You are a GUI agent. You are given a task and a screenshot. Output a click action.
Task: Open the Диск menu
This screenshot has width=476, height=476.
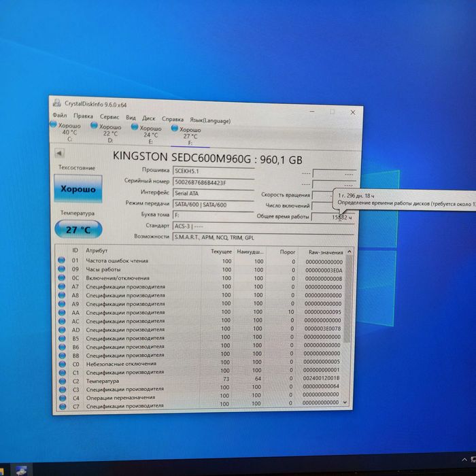point(149,118)
